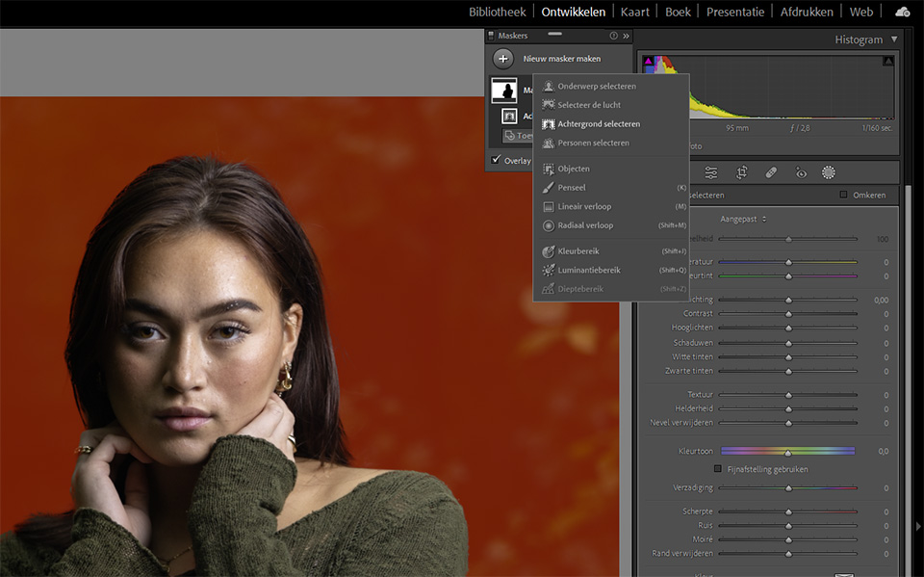The image size is (924, 577).
Task: Toggle highlight clipping indicator in histogram
Action: point(888,61)
